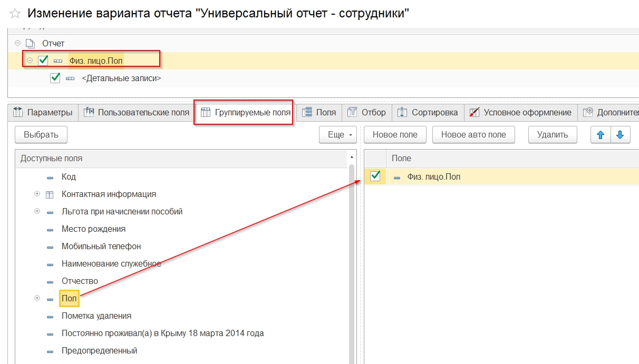Open the partially visible Дополнительные tab
The height and width of the screenshot is (364, 639).
[x=608, y=112]
